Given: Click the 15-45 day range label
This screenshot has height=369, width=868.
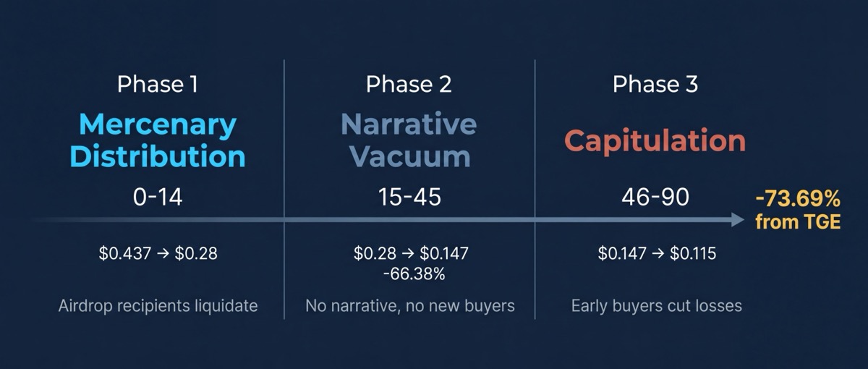Looking at the screenshot, I should (x=409, y=197).
